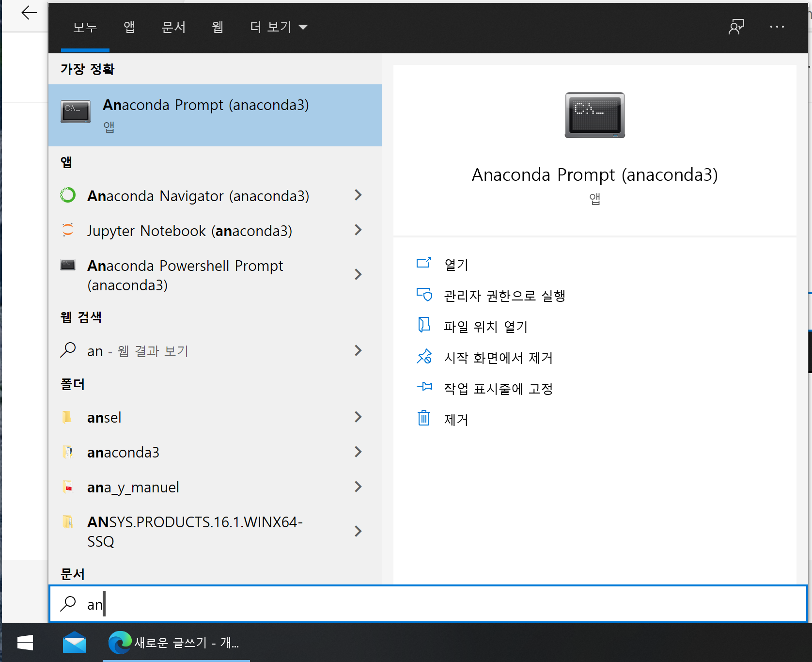Click 'an - 웹 결과 보기' text
812x662 pixels.
[x=138, y=351]
